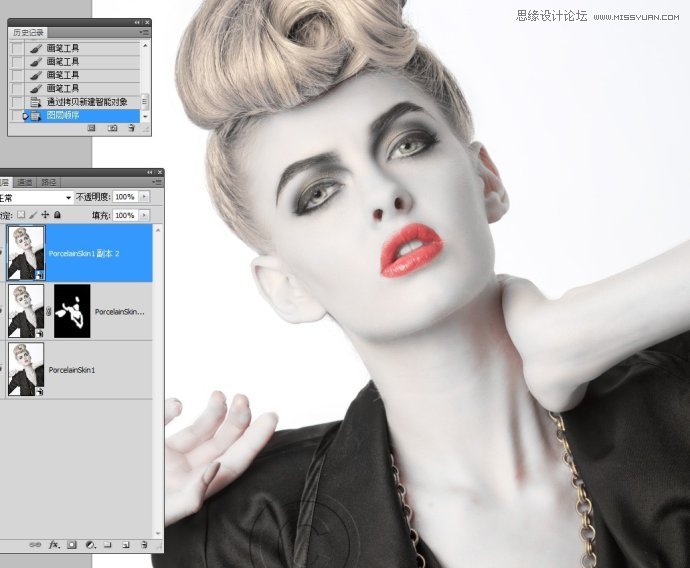Toggle history brush source box beside 通过拷贝新建智能对象
Screen dimensions: 690x568
(17, 103)
